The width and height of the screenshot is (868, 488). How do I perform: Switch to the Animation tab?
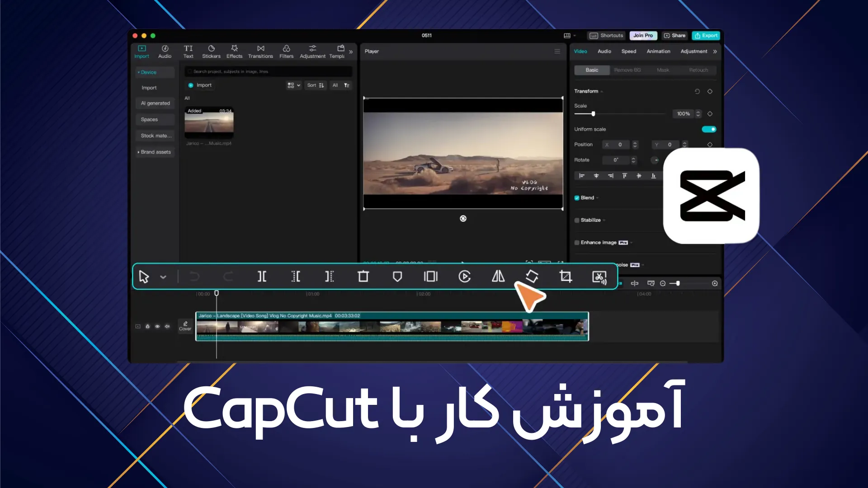click(658, 51)
